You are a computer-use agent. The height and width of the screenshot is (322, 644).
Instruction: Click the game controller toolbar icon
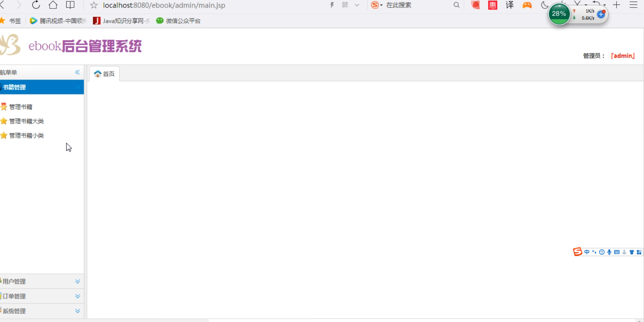click(x=527, y=5)
